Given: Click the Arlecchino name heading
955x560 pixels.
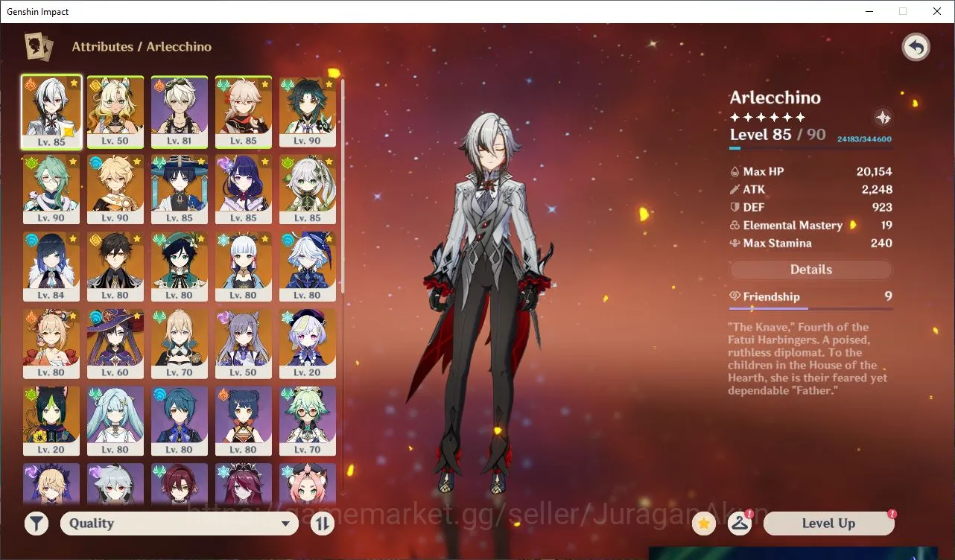Looking at the screenshot, I should click(x=775, y=98).
